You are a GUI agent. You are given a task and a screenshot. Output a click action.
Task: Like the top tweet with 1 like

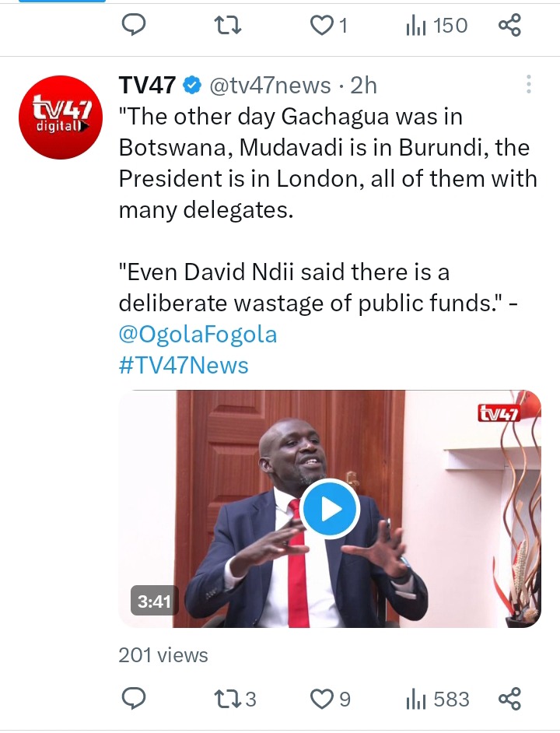[x=330, y=25]
